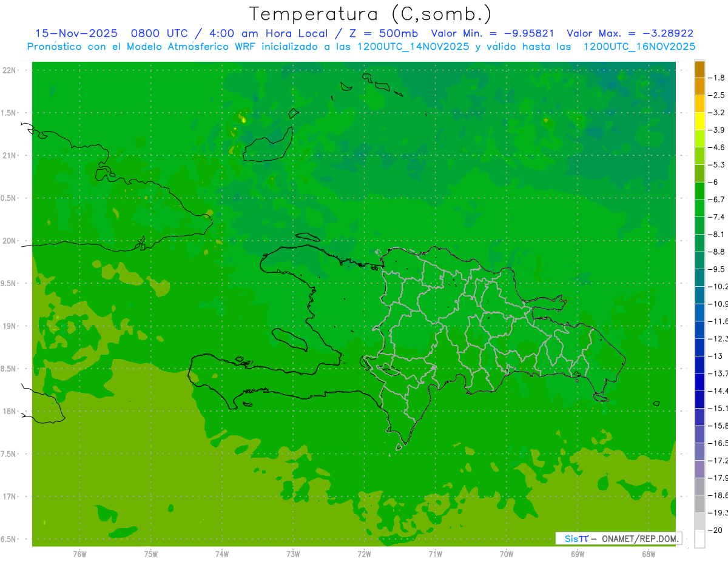Image resolution: width=728 pixels, height=562 pixels.
Task: Click the '68W' longitude label
Action: coord(649,554)
